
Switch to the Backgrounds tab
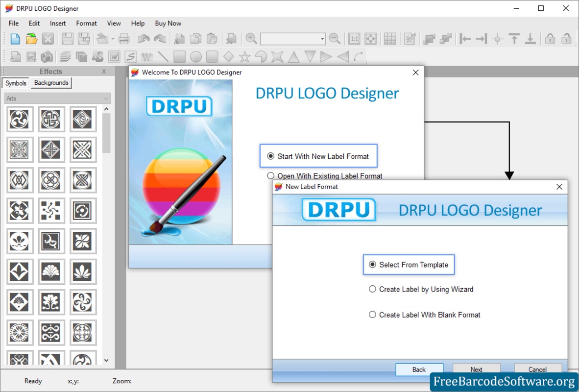point(51,83)
